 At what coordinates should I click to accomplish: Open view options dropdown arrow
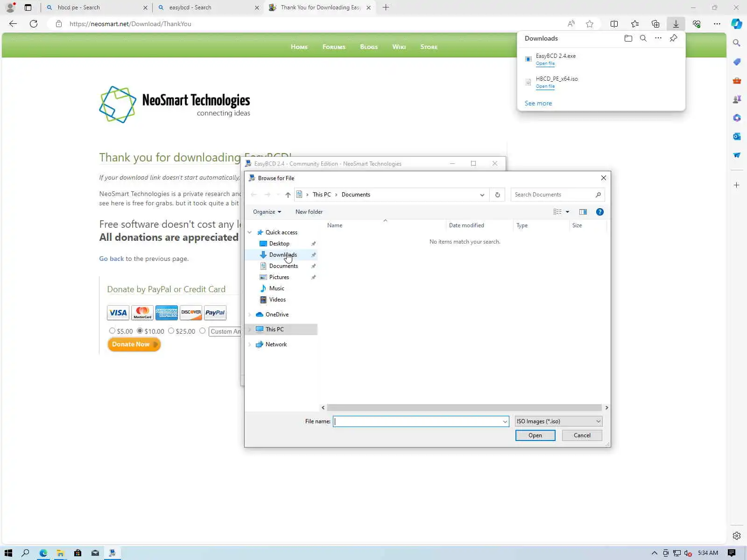(568, 212)
